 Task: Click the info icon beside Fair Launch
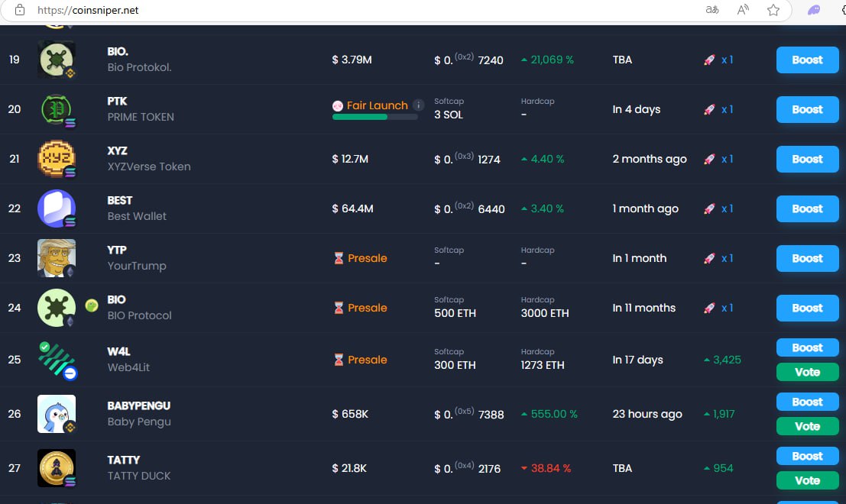[417, 106]
